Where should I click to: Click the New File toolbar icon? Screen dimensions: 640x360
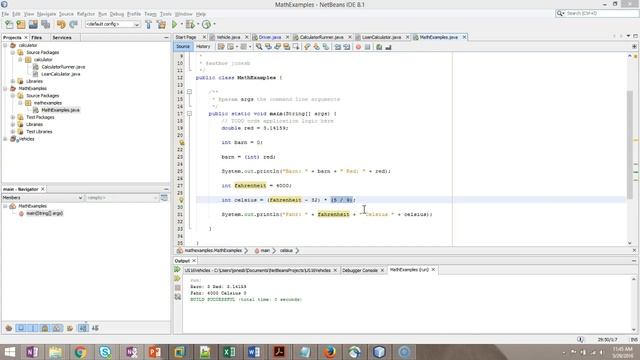[x=9, y=24]
